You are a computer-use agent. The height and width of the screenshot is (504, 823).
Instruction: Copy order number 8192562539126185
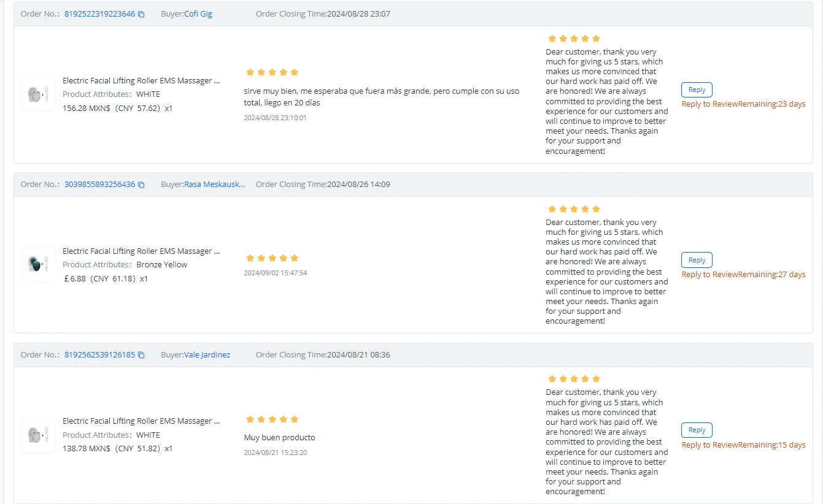click(141, 355)
